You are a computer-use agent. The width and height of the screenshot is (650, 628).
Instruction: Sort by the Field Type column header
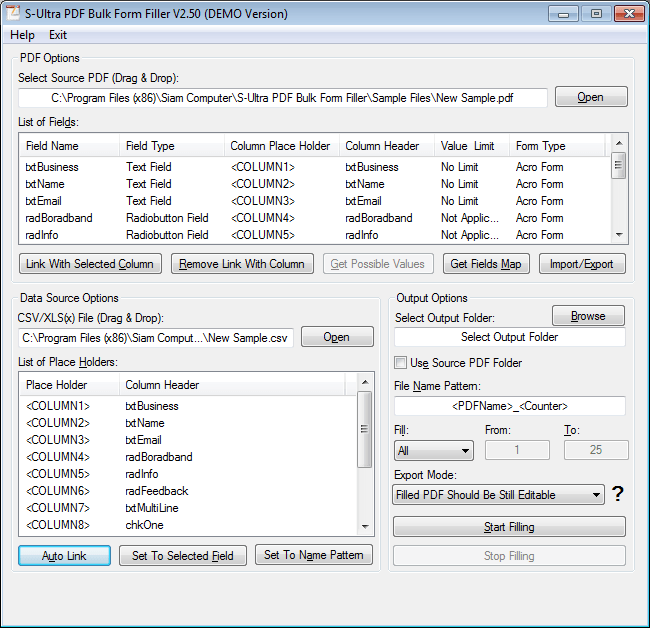150,146
